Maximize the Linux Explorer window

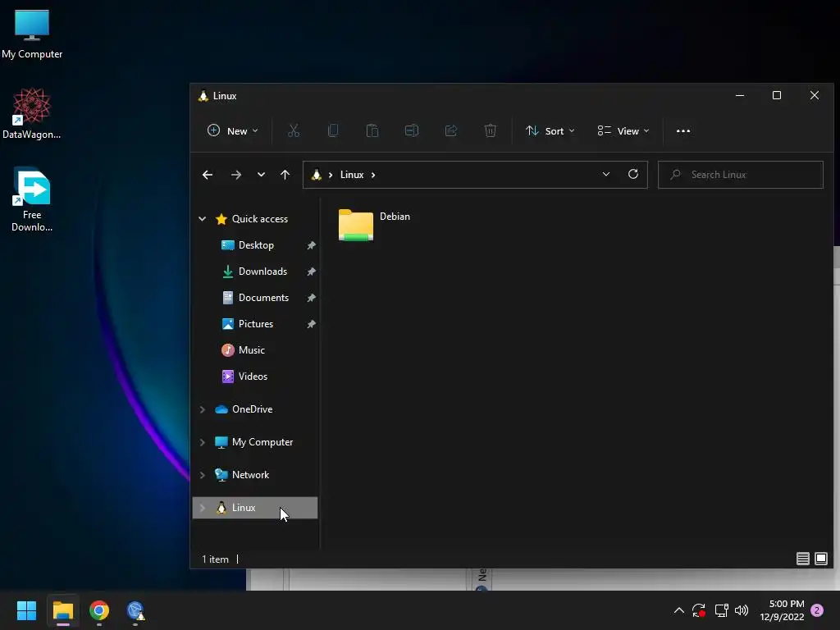click(777, 95)
